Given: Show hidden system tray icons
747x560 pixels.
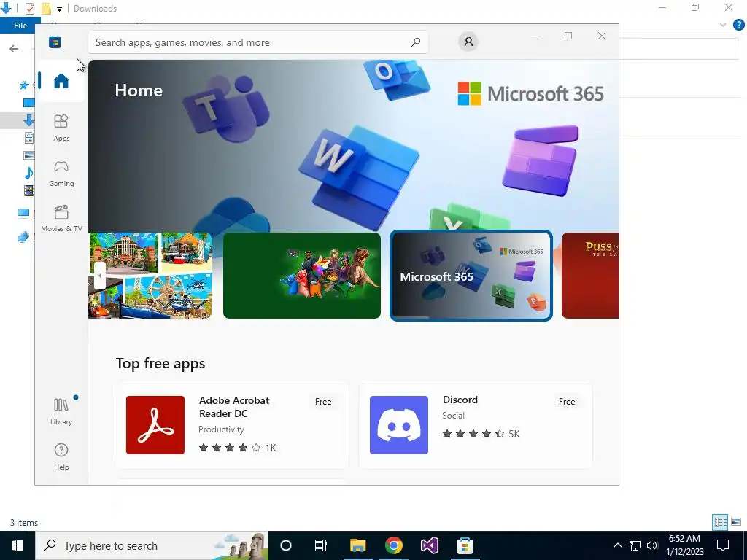Looking at the screenshot, I should coord(617,545).
